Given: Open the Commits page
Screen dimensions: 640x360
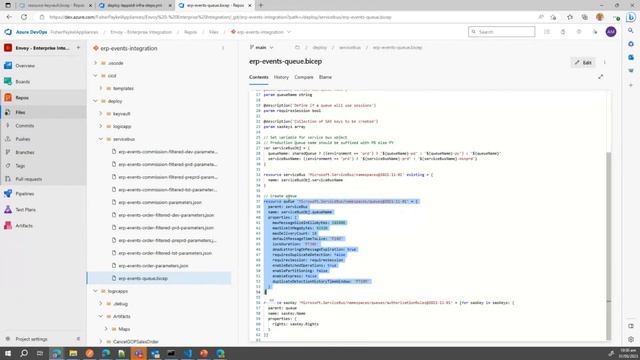Looking at the screenshot, I should (24, 126).
